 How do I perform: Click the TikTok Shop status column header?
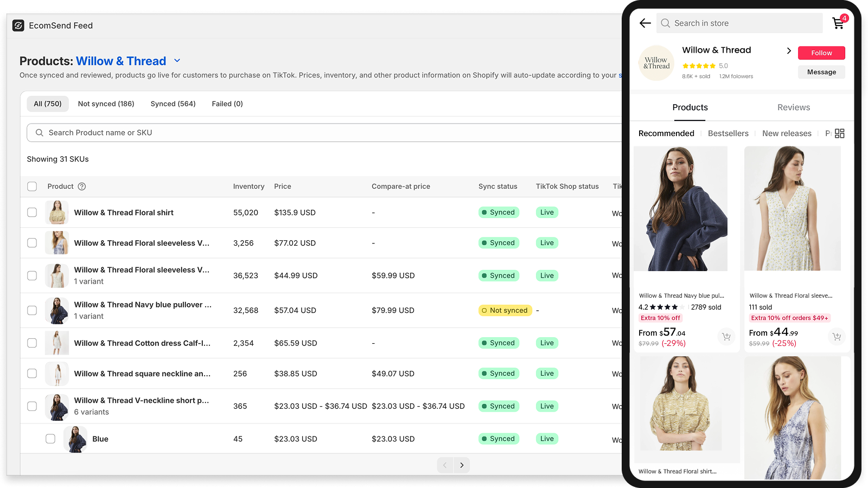[x=567, y=187]
